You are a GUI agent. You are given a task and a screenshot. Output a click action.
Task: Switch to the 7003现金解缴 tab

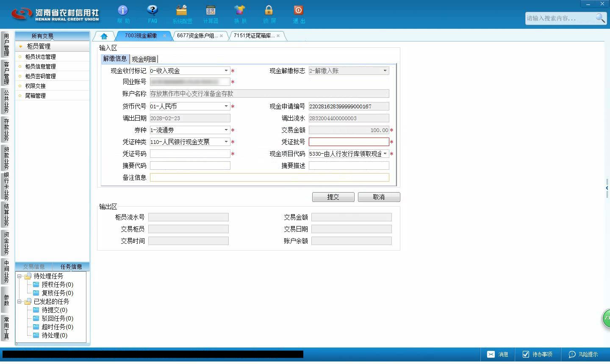[141, 36]
